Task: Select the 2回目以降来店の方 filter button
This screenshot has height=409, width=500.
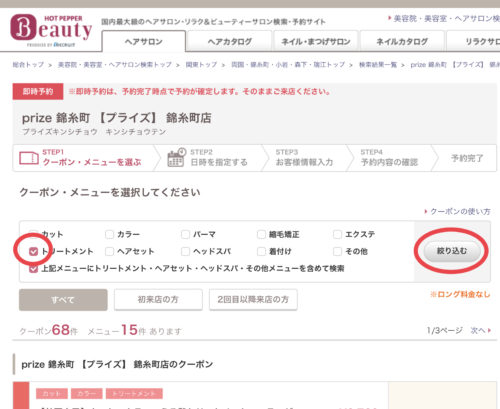Action: pos(253,300)
